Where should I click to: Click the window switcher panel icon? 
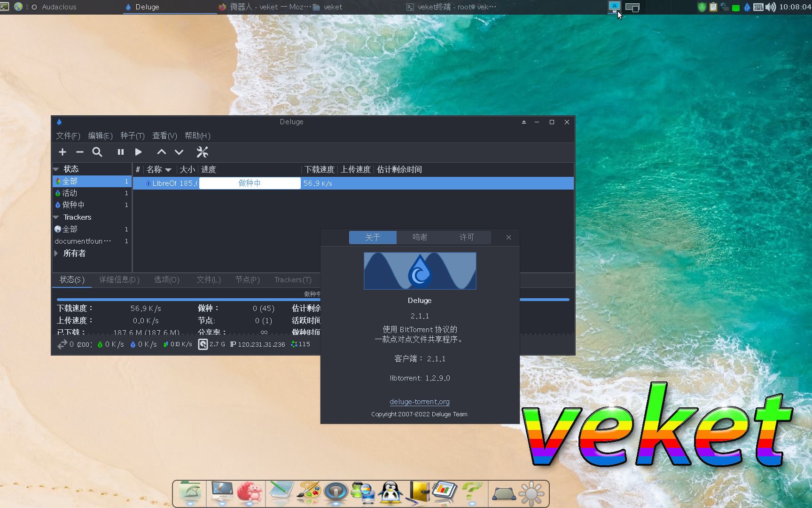pos(632,8)
